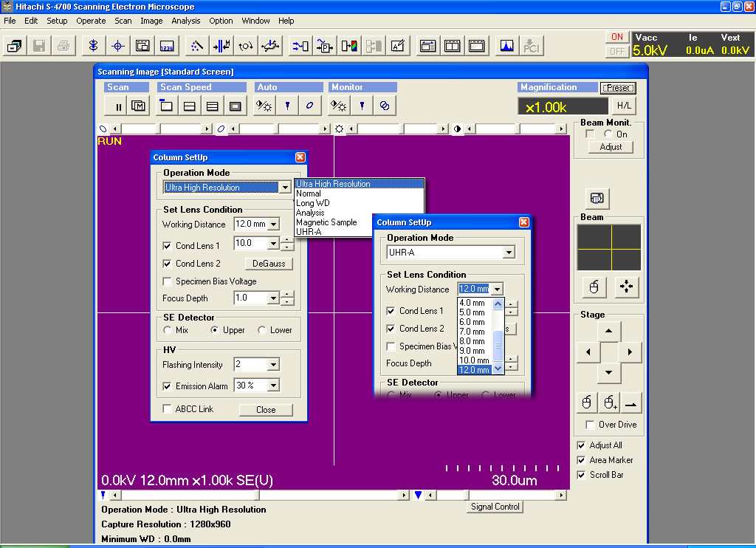Enable the Over Drive checkbox

590,425
